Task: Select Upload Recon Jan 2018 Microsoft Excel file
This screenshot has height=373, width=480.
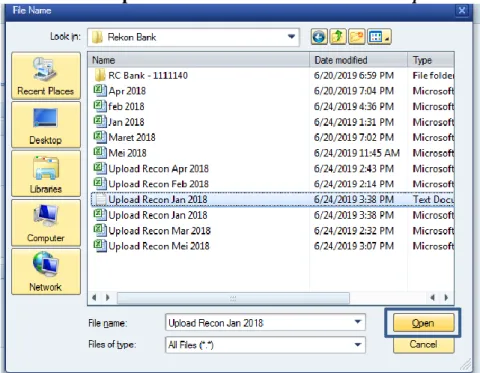Action: pos(151,215)
